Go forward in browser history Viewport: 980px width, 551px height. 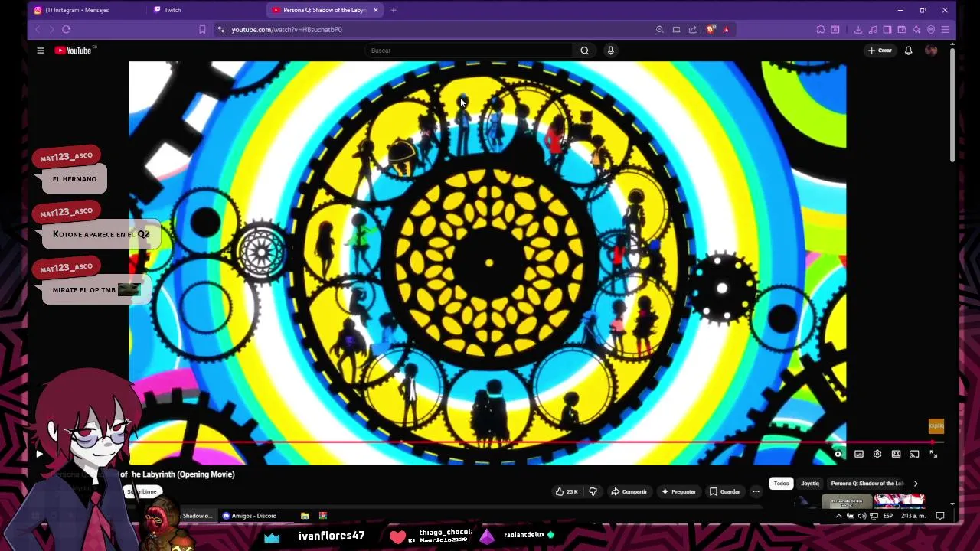(x=51, y=29)
